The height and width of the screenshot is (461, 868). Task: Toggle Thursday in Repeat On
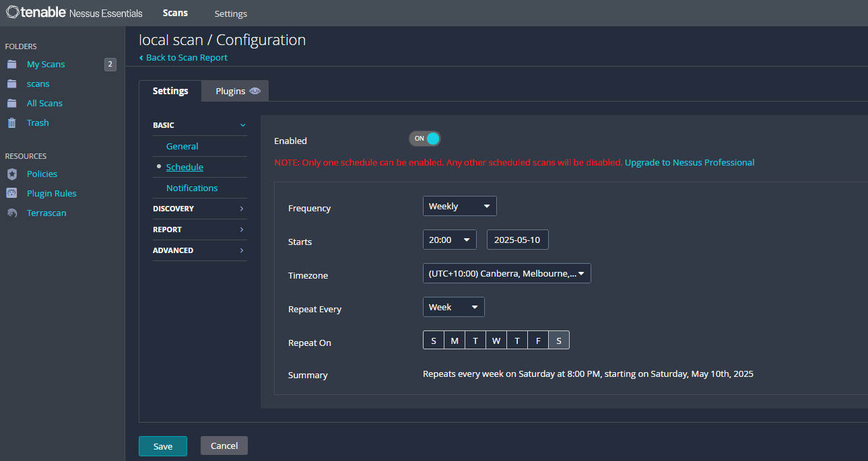(517, 341)
